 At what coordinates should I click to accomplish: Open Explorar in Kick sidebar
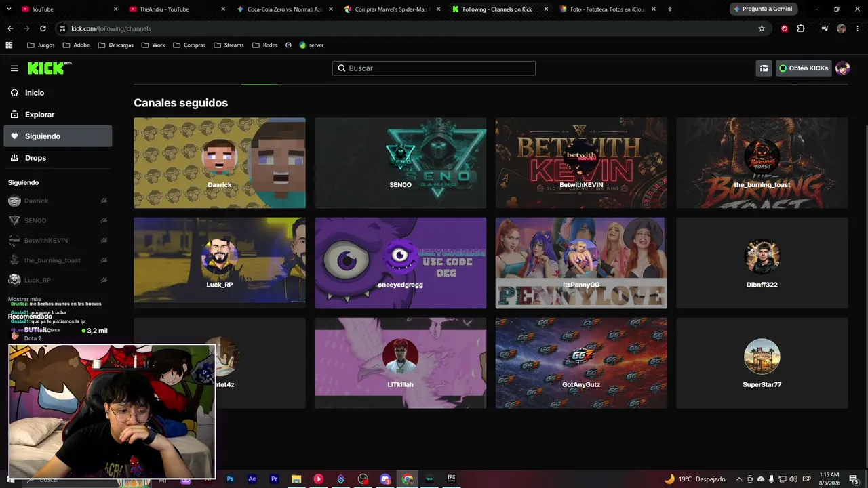[x=58, y=115]
